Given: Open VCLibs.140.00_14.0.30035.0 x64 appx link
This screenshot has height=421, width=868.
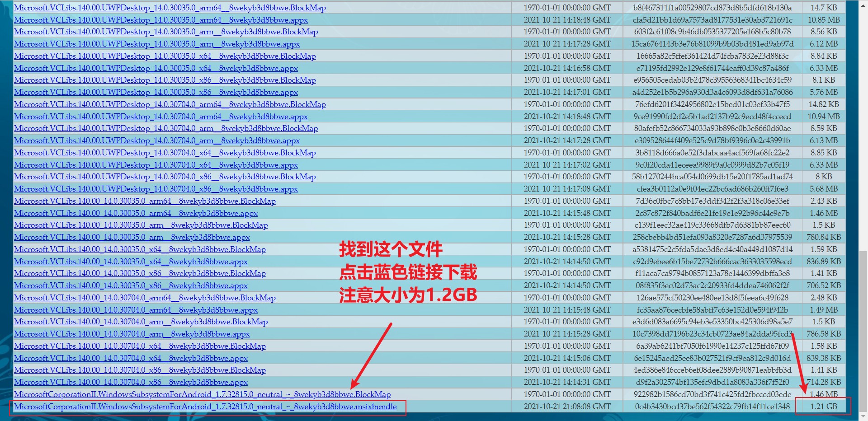Looking at the screenshot, I should point(131,262).
